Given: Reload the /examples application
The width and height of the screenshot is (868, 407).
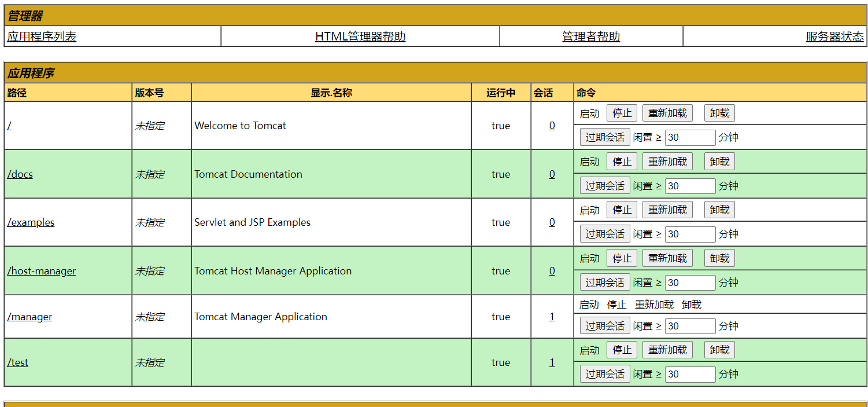Looking at the screenshot, I should [667, 210].
